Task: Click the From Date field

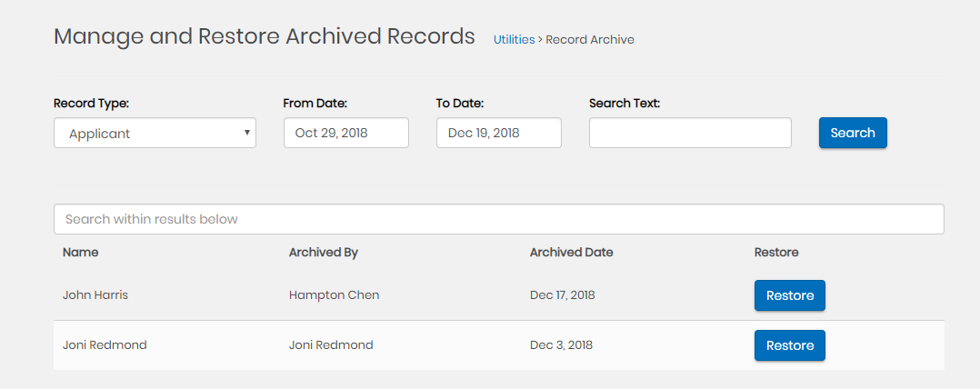Action: pos(345,133)
